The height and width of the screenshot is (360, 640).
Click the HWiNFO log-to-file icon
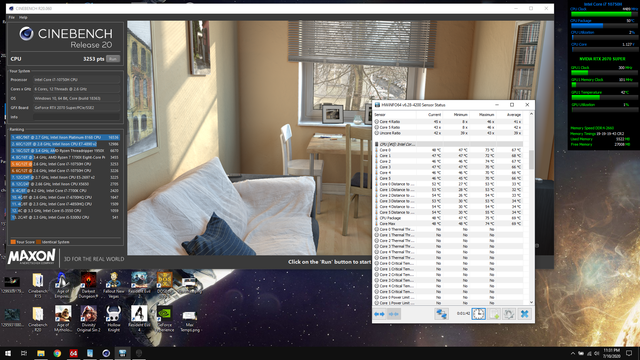click(x=494, y=314)
